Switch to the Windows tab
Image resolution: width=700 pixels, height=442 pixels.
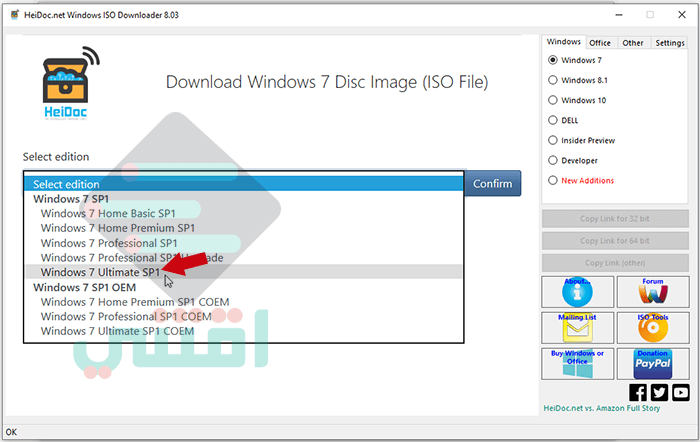tap(564, 42)
